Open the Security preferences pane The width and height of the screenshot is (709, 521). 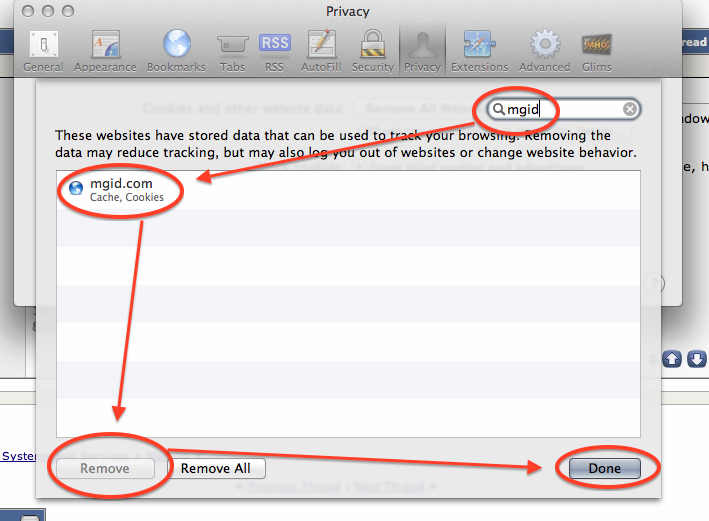click(373, 51)
